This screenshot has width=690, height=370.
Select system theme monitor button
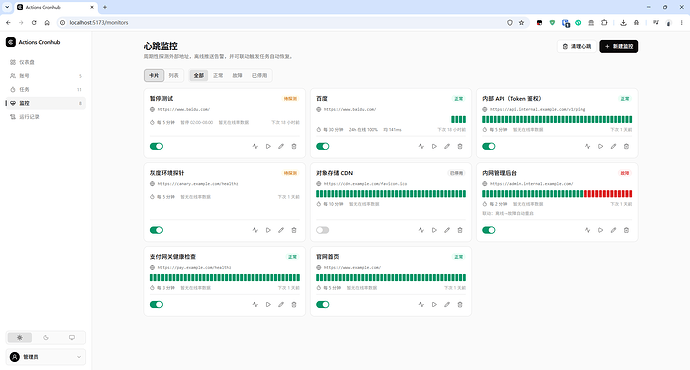pyautogui.click(x=72, y=337)
